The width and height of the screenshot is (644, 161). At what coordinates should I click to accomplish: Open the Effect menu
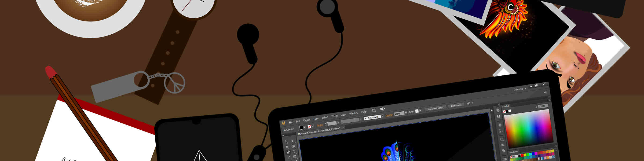[334, 116]
